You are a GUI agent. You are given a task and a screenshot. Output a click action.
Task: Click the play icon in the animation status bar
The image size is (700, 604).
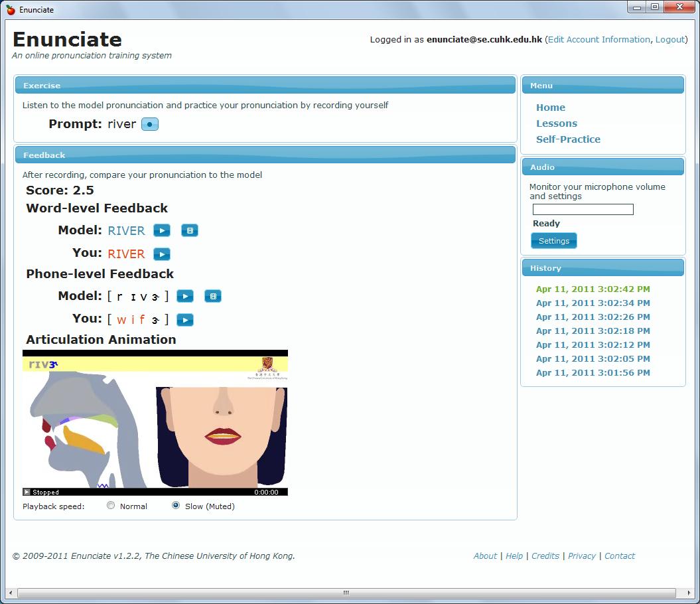[27, 492]
